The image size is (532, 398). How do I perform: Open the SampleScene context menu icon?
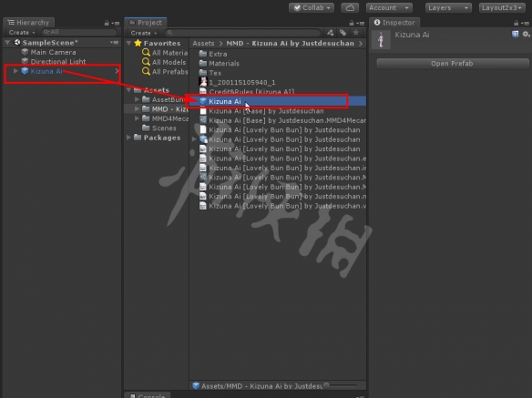115,43
